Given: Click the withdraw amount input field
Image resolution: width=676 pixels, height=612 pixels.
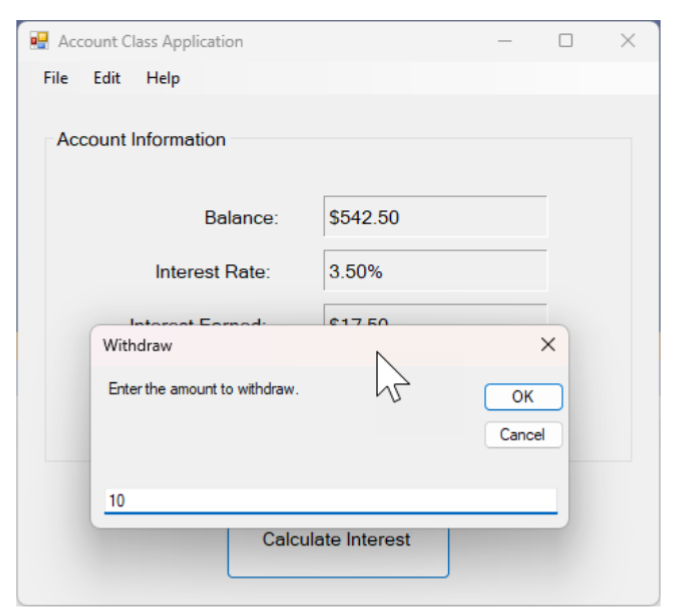Looking at the screenshot, I should click(331, 501).
